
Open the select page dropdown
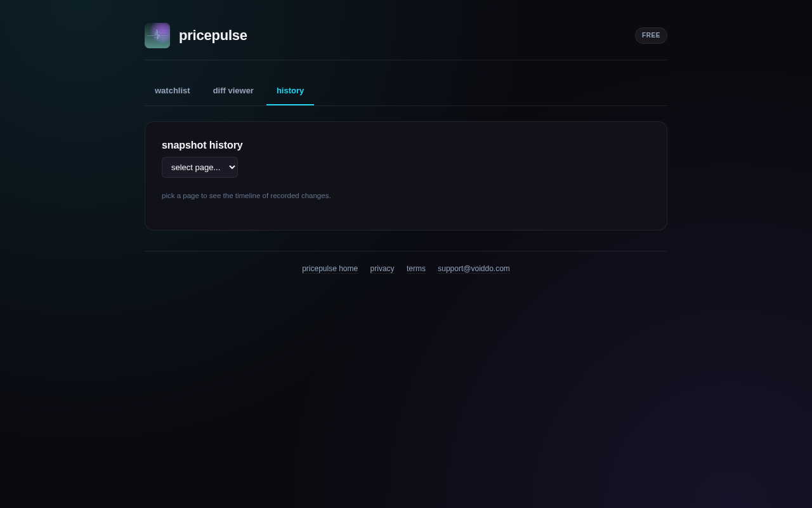[x=200, y=167]
